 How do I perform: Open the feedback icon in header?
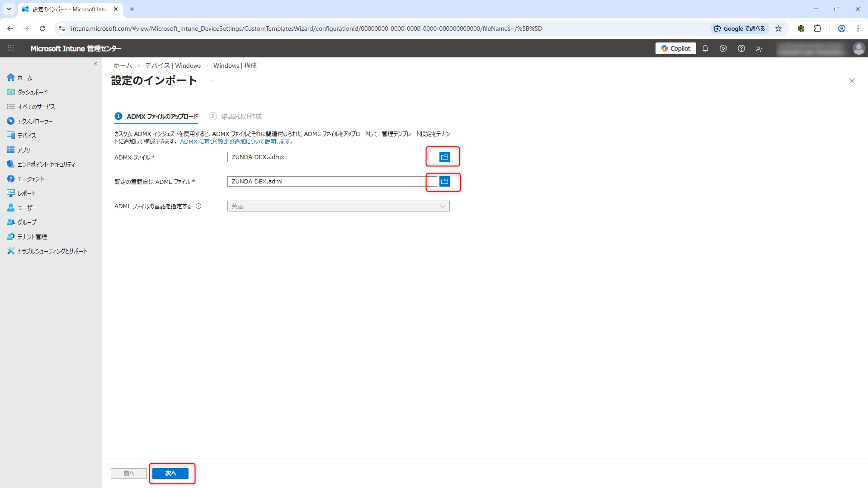(x=759, y=48)
